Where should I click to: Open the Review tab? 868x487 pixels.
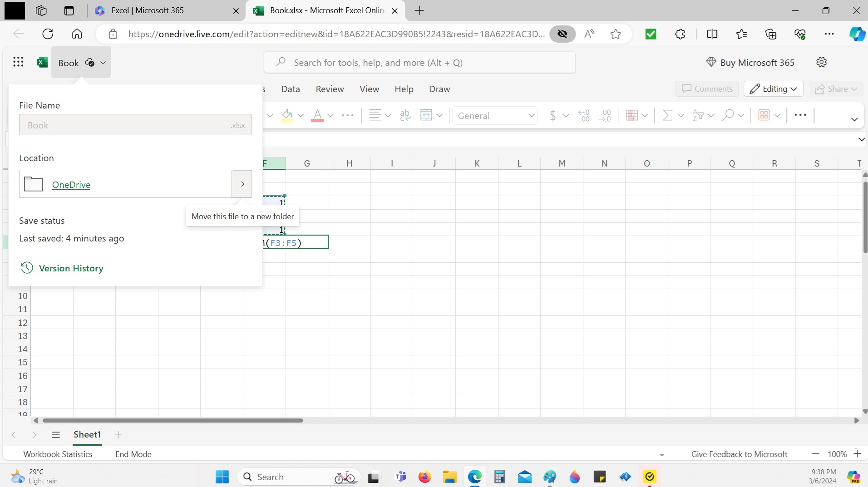(x=330, y=89)
